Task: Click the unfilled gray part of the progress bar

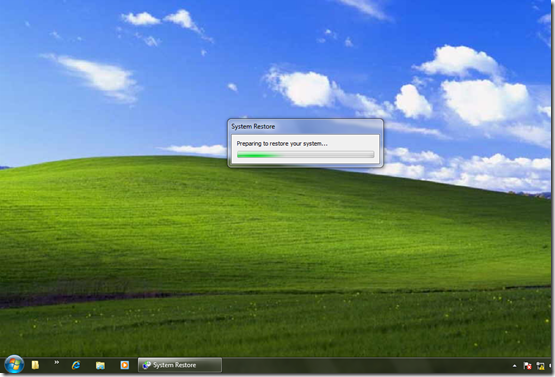Action: [x=327, y=155]
